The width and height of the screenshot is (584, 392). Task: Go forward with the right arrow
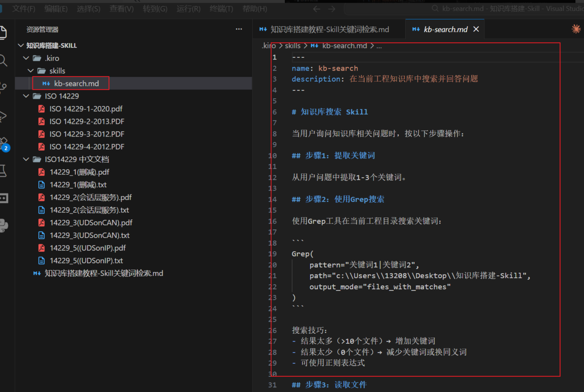tap(332, 9)
